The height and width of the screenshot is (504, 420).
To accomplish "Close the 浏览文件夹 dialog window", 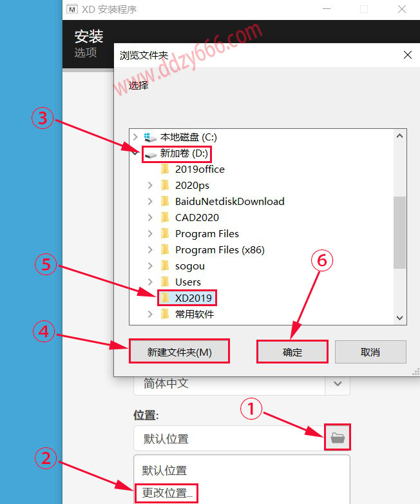I will 407,55.
